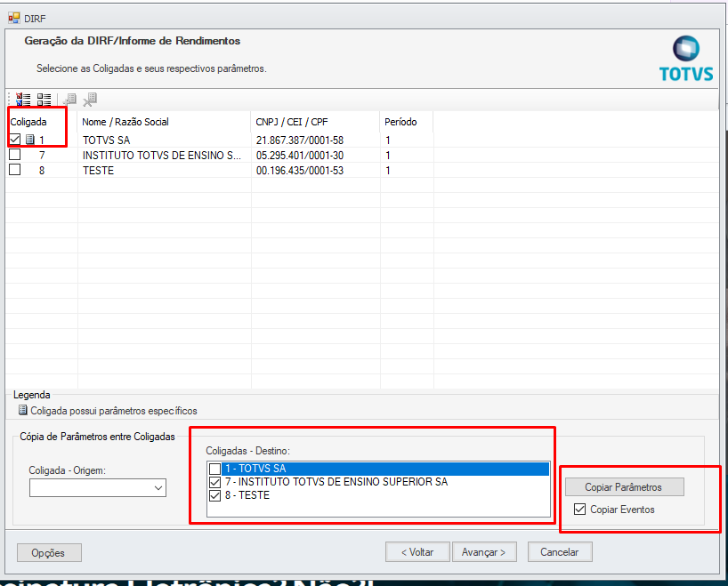Click the Copiar Parâmetros button

pos(625,487)
